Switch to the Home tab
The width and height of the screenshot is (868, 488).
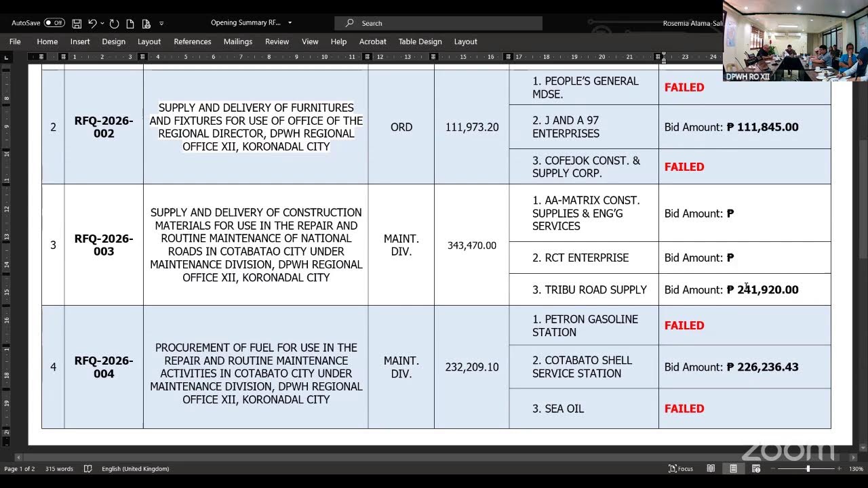(x=47, y=41)
